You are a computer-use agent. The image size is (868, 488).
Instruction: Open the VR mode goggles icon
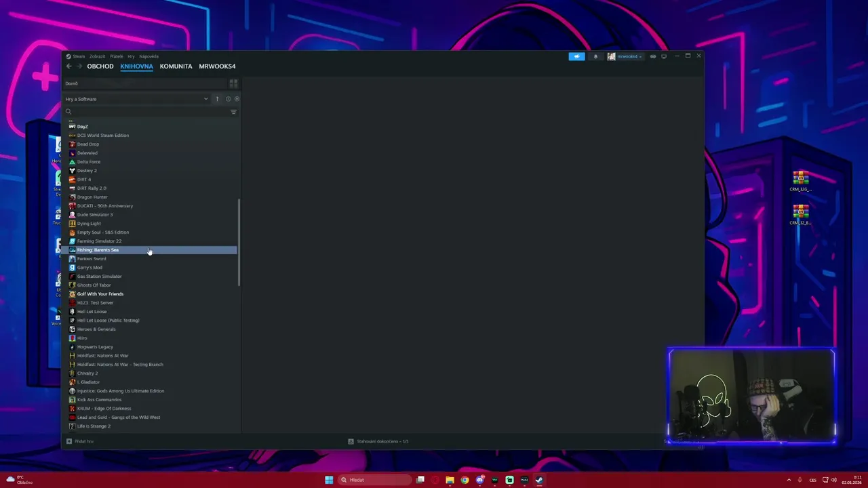point(653,56)
